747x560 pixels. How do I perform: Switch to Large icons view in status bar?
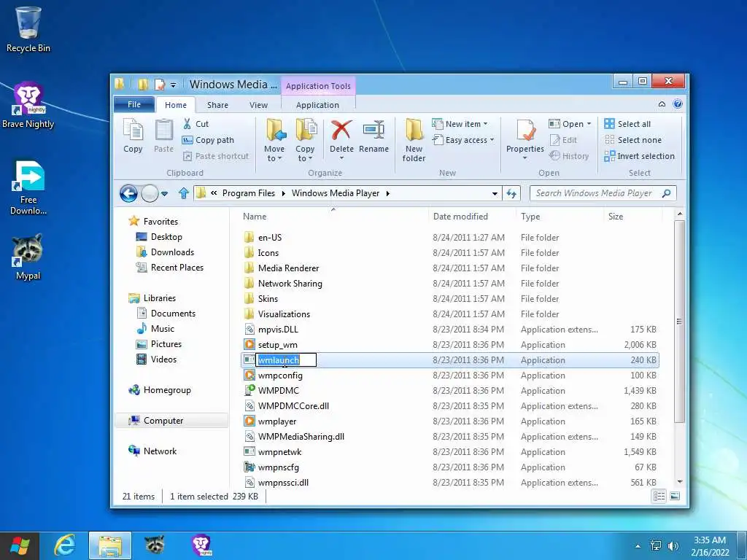[x=675, y=496]
